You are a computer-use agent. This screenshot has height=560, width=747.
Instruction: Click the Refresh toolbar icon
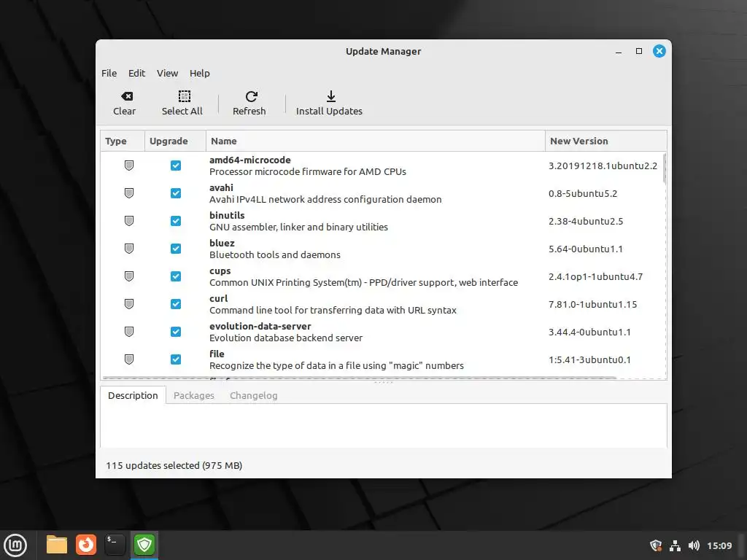click(251, 97)
